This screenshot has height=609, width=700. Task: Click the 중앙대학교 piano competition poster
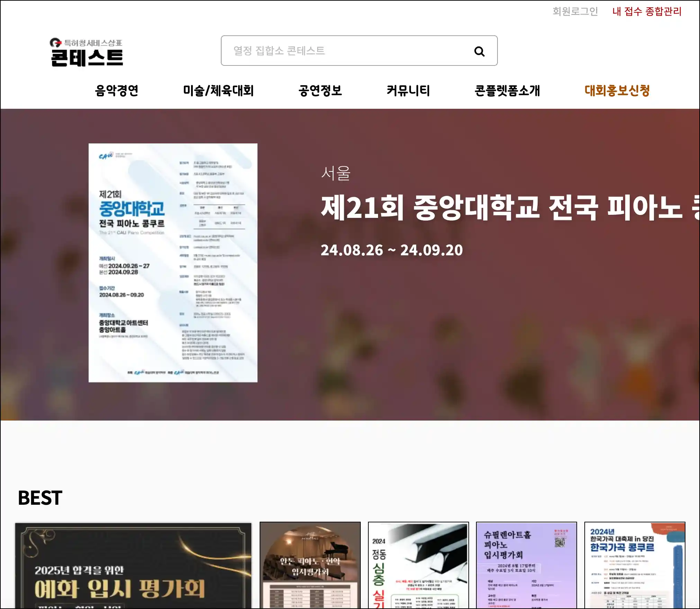pos(173,263)
